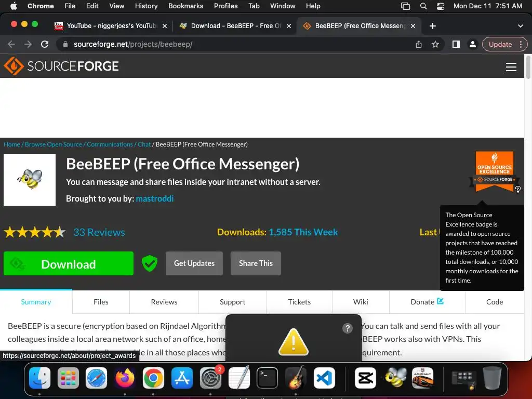Open the Reviews tab
This screenshot has width=532, height=399.
[x=164, y=302]
